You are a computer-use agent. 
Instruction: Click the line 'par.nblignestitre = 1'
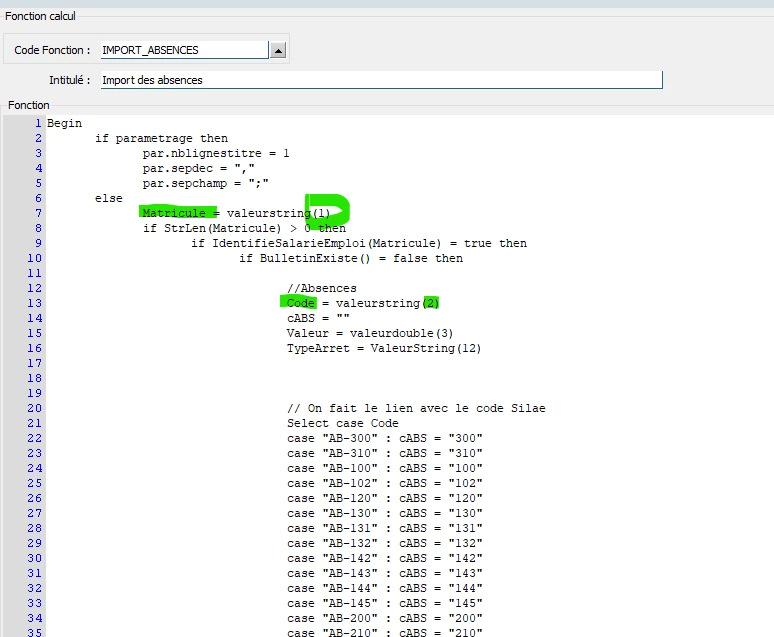click(216, 153)
